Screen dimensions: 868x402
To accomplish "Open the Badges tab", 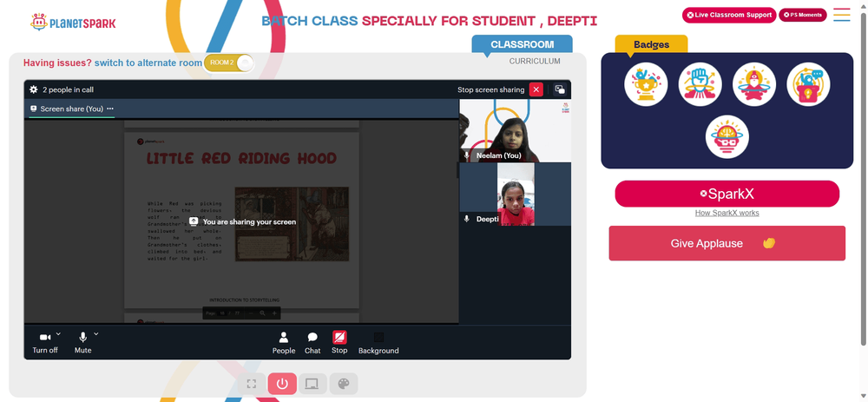I will (652, 45).
